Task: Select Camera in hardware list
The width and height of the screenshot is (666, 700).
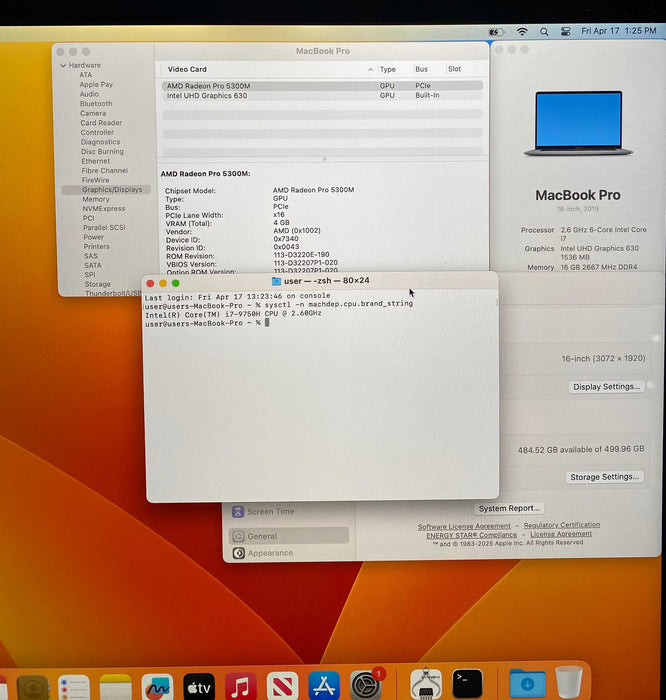Action: 93,113
